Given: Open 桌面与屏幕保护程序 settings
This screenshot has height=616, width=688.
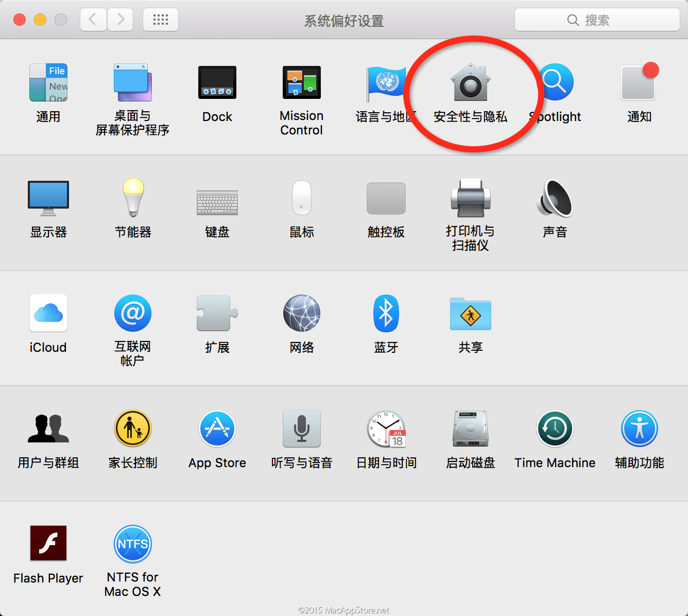Looking at the screenshot, I should pos(132,82).
